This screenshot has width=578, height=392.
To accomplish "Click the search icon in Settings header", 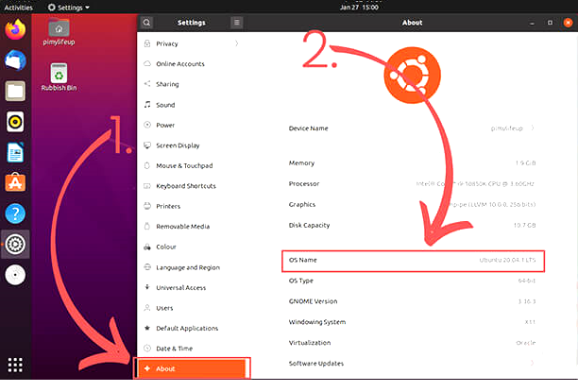I will pyautogui.click(x=146, y=23).
